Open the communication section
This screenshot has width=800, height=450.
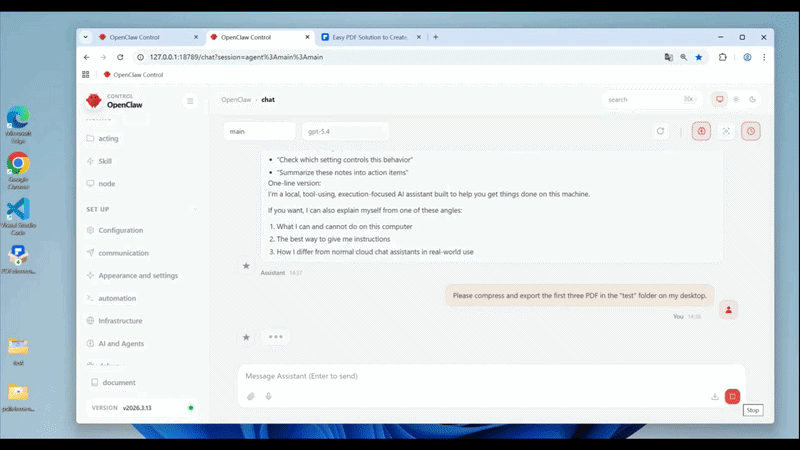click(x=123, y=253)
